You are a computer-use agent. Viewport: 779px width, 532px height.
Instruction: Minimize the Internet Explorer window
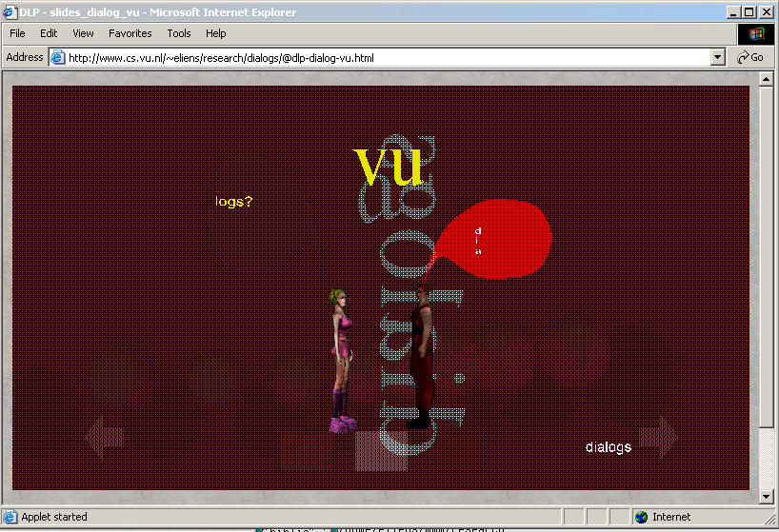pos(733,12)
